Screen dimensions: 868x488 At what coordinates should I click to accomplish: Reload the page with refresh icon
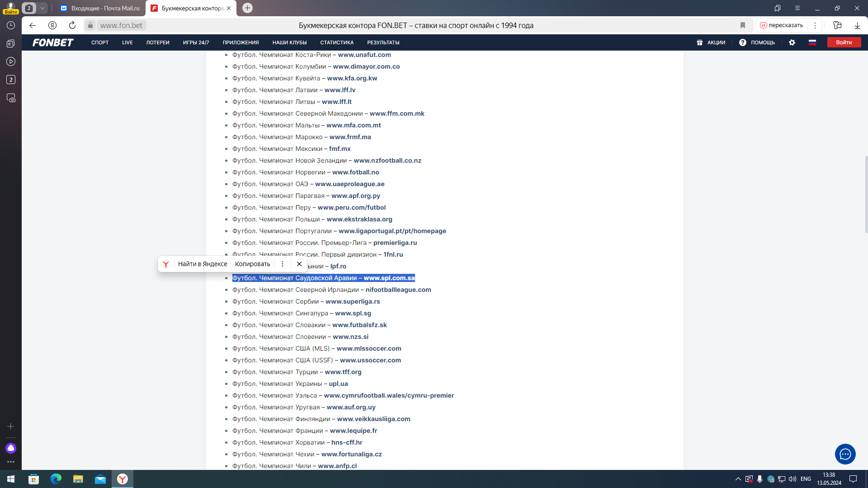click(x=72, y=25)
